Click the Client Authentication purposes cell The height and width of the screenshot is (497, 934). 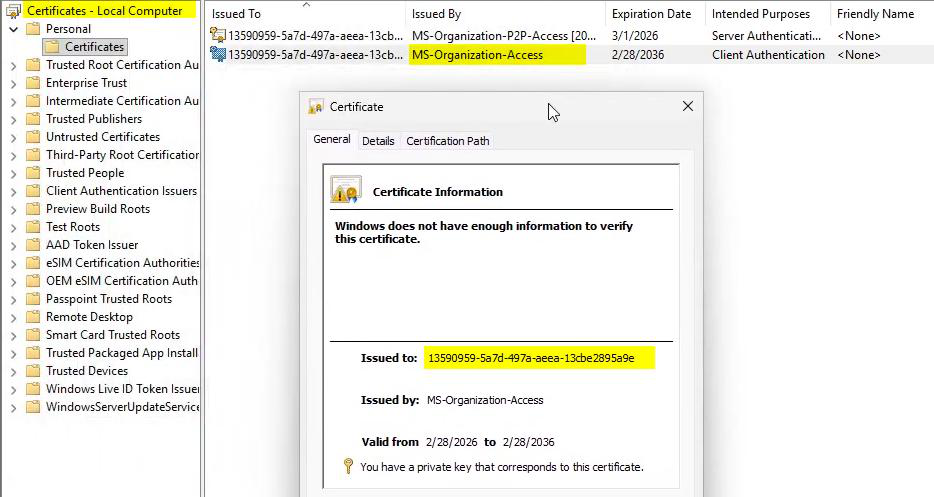(x=768, y=55)
